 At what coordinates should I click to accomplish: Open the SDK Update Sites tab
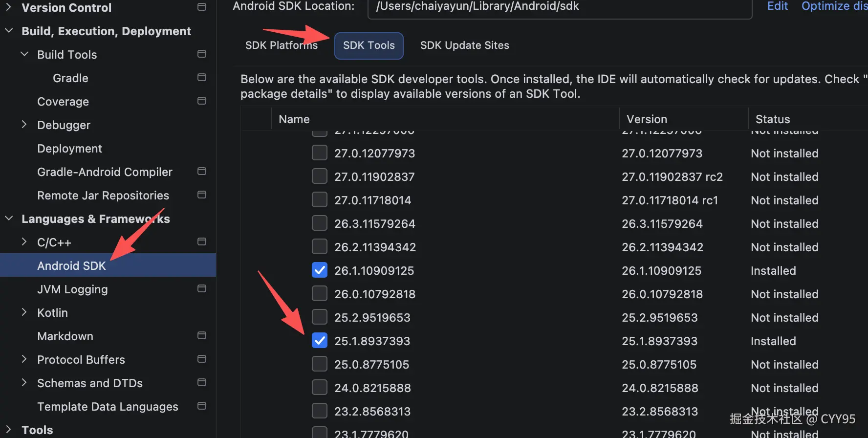coord(464,45)
